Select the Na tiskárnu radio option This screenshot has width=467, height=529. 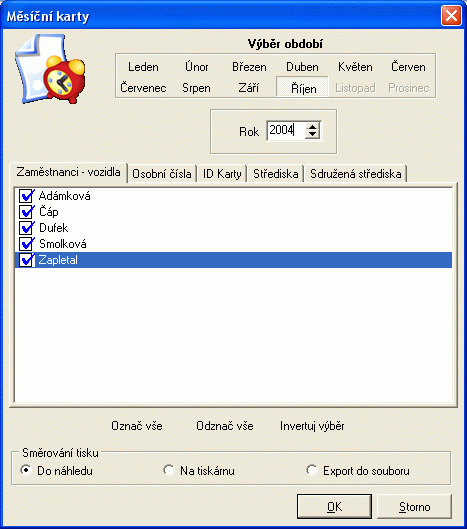point(169,470)
